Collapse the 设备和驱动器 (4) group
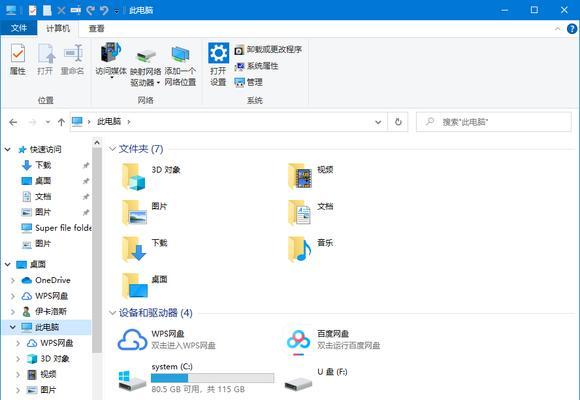The width and height of the screenshot is (580, 400). tap(112, 313)
